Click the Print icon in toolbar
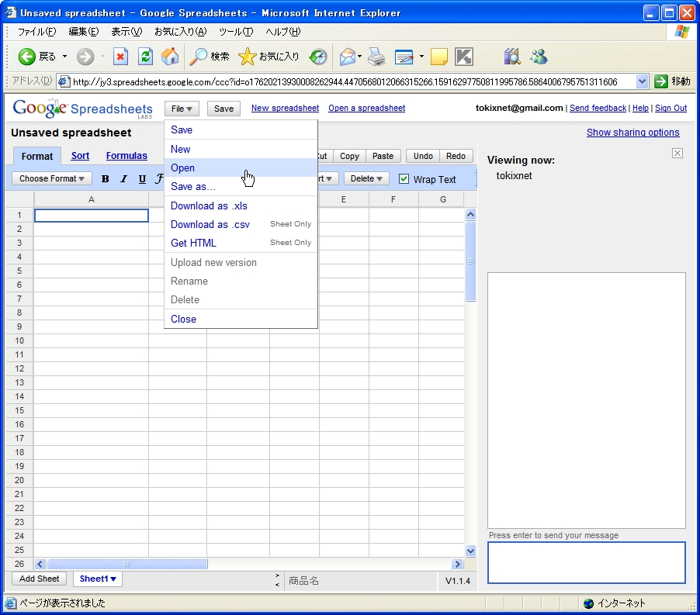Image resolution: width=700 pixels, height=615 pixels. point(377,57)
